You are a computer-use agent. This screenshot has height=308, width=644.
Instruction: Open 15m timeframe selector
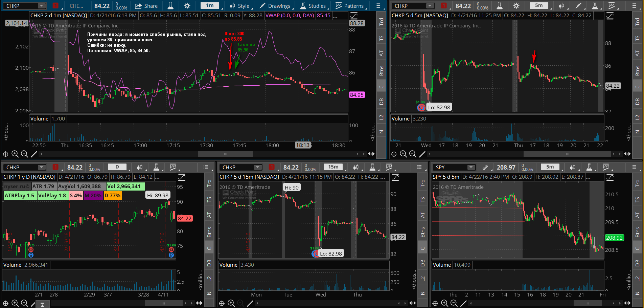(x=333, y=167)
